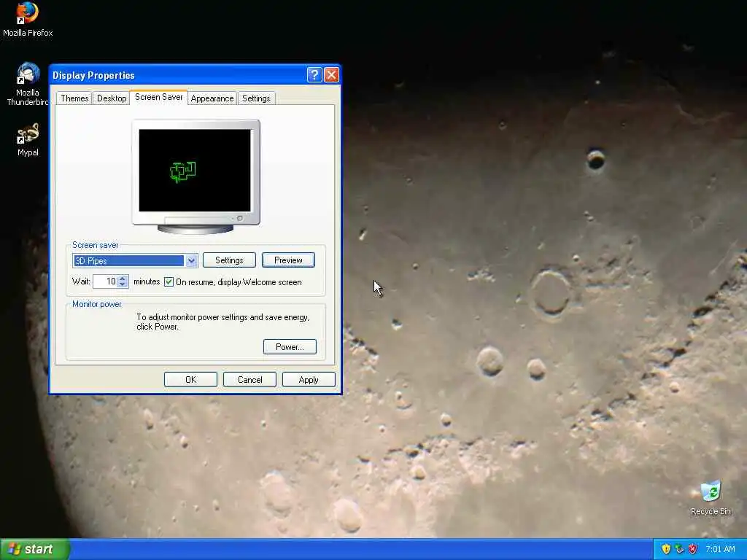Toggle On resume display Welcome screen checkbox
Image resolution: width=747 pixels, height=560 pixels.
tap(169, 282)
